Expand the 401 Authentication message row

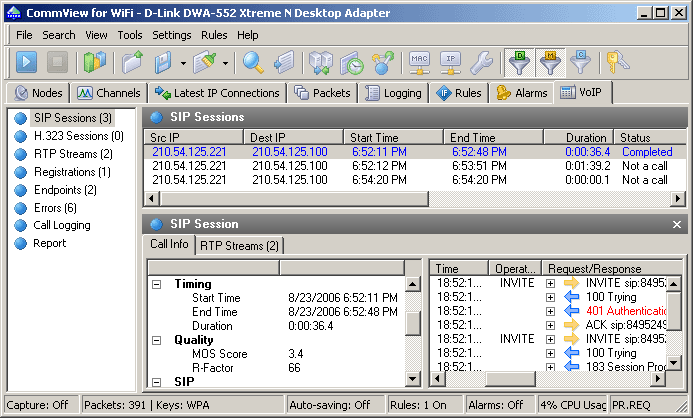coord(550,312)
